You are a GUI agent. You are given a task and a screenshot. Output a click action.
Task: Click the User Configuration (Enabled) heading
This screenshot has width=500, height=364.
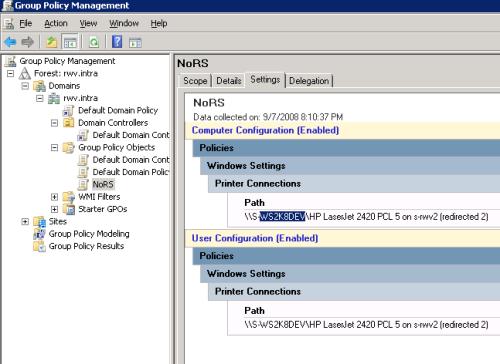pyautogui.click(x=255, y=238)
